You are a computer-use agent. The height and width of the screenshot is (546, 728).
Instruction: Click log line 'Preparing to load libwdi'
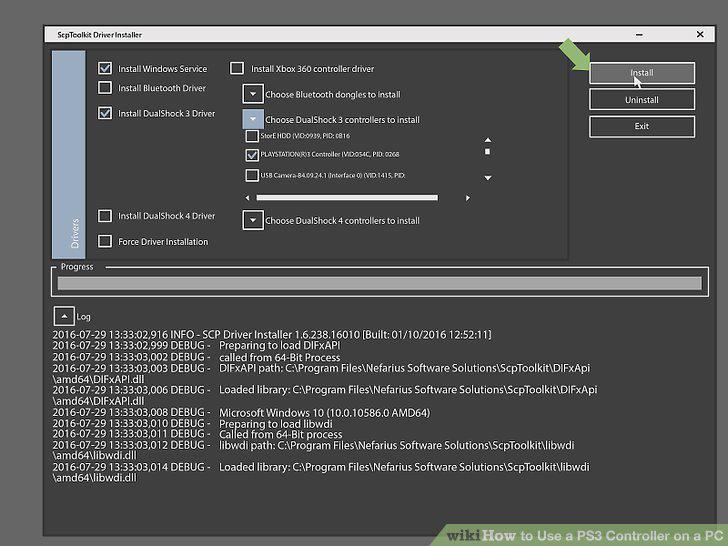(x=275, y=423)
